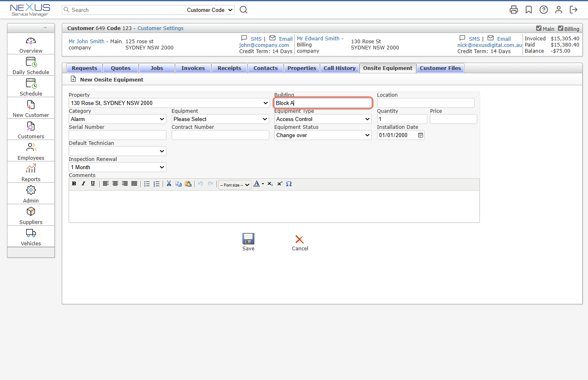Open the Customer Code search dropdown

click(x=210, y=10)
